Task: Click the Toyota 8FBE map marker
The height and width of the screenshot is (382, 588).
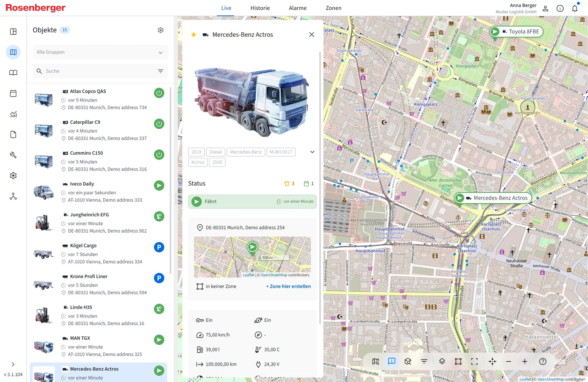Action: (x=516, y=31)
